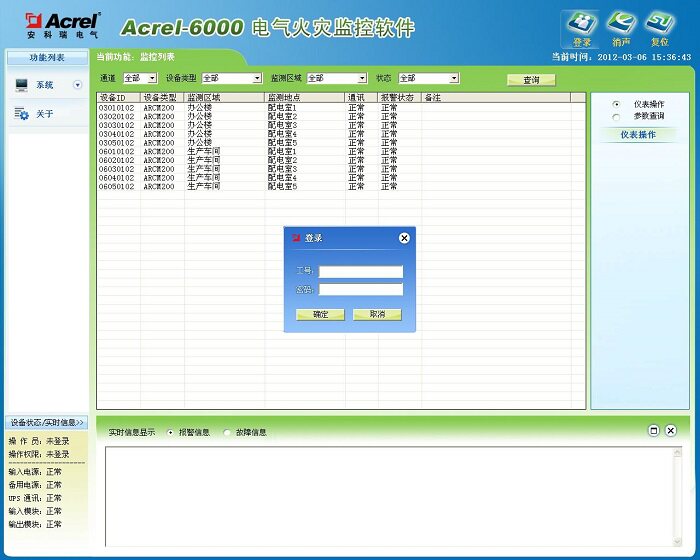Click the 输入模块: 正常 status entry
This screenshot has width=700, height=560.
(x=35, y=511)
